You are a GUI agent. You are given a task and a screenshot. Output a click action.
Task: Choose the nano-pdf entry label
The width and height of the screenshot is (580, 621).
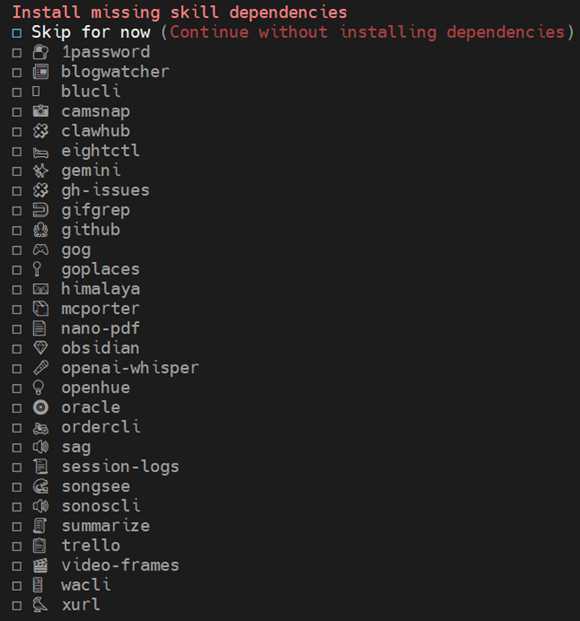[101, 329]
